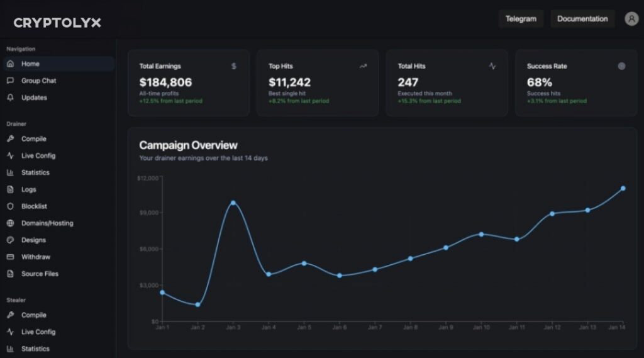The width and height of the screenshot is (644, 358).
Task: Click the shield icon beside Blocklist
Action: [x=10, y=206]
